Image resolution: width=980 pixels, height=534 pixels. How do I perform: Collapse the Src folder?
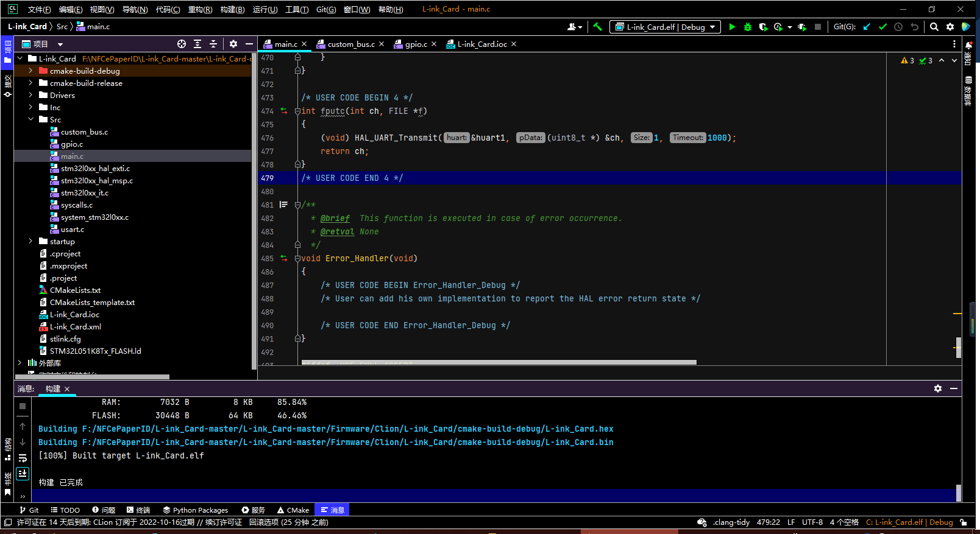(x=30, y=119)
